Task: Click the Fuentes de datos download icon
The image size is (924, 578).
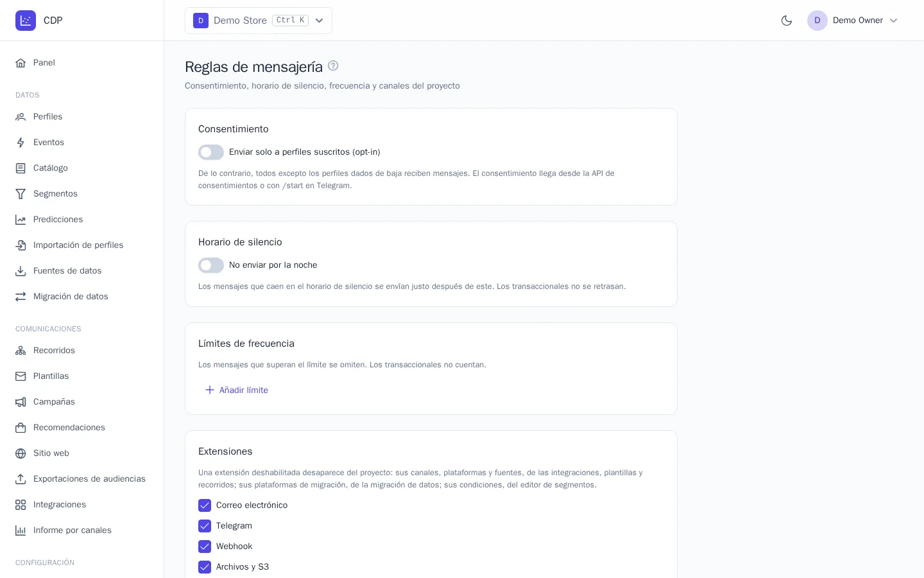Action: pyautogui.click(x=21, y=271)
